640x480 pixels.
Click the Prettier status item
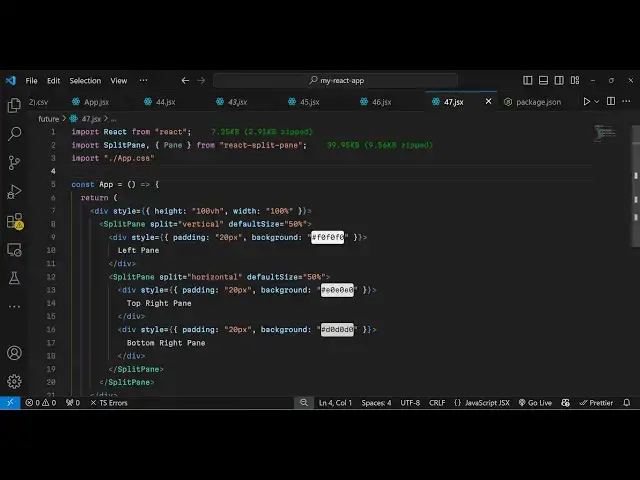[596, 403]
